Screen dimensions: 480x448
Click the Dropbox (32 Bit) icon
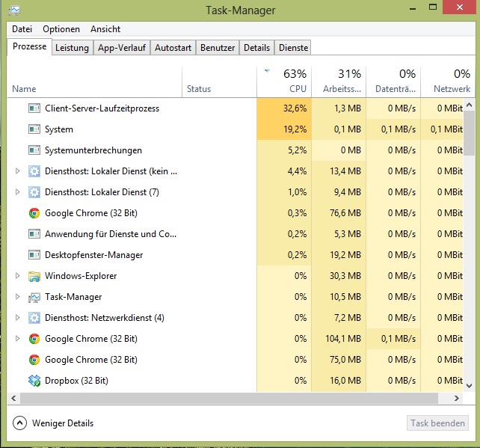34,381
